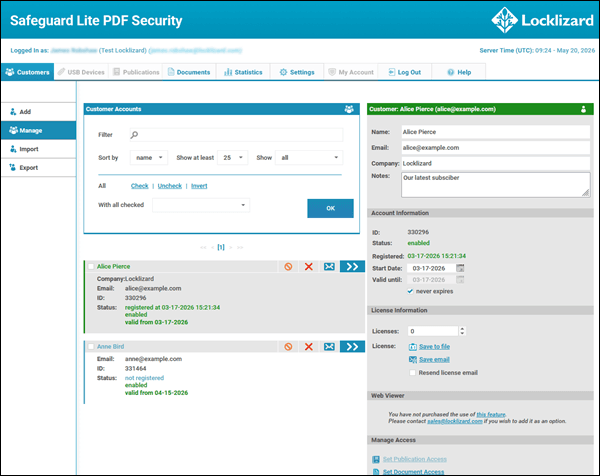Click the Locklizard logo
600x476 pixels.
click(x=542, y=20)
